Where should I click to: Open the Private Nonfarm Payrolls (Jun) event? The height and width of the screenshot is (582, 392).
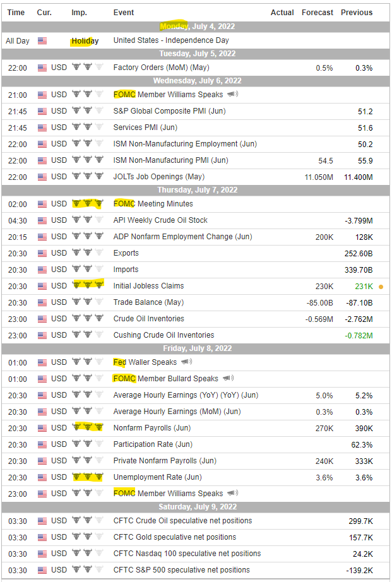(165, 461)
